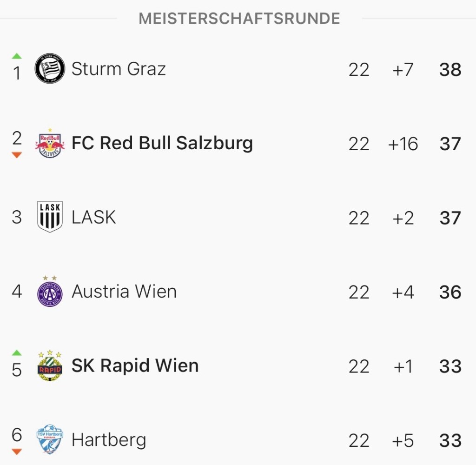Click Sturm Graz's 38 points value
Screen dimensions: 476x465
(450, 70)
